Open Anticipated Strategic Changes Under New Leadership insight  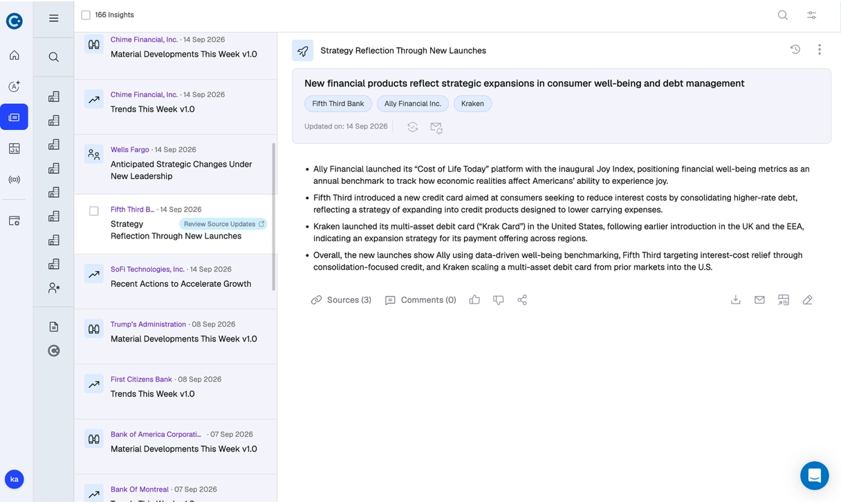click(181, 170)
